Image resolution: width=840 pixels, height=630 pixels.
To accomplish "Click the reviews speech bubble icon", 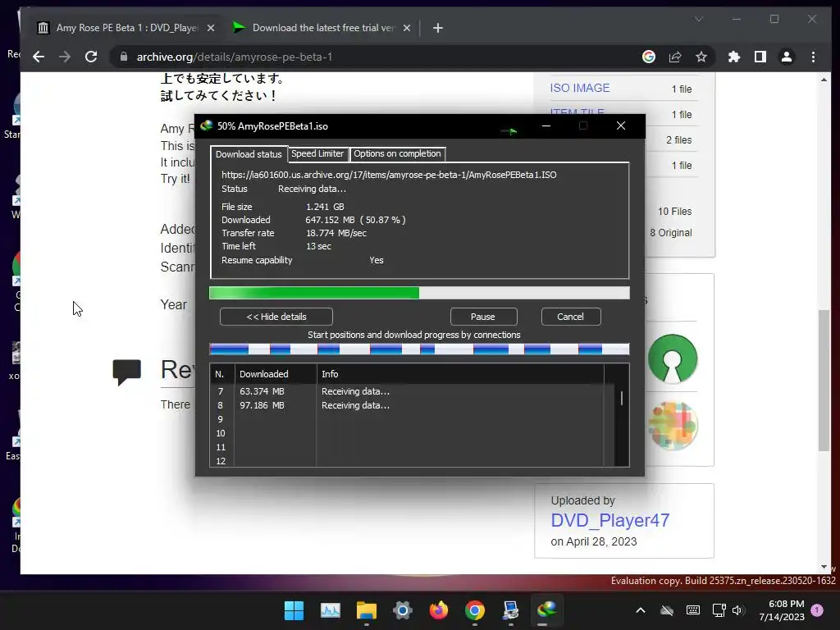I will click(x=127, y=372).
